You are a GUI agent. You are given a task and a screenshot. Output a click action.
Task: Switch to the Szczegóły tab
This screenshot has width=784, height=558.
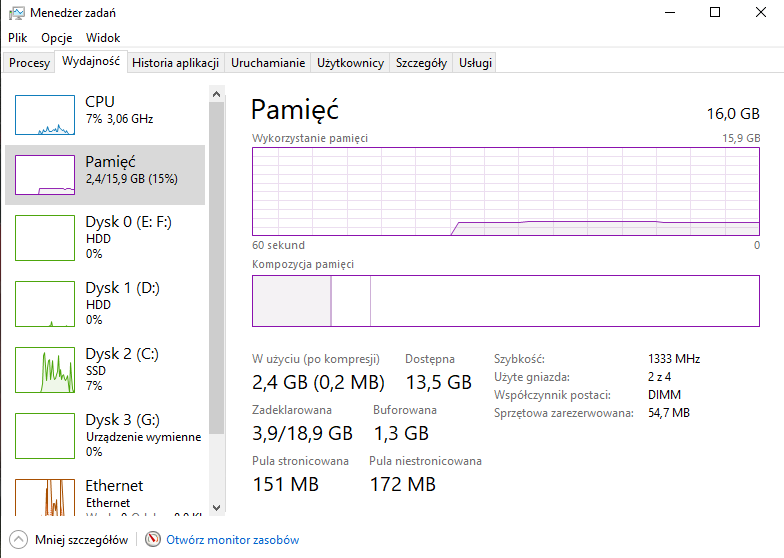point(421,63)
